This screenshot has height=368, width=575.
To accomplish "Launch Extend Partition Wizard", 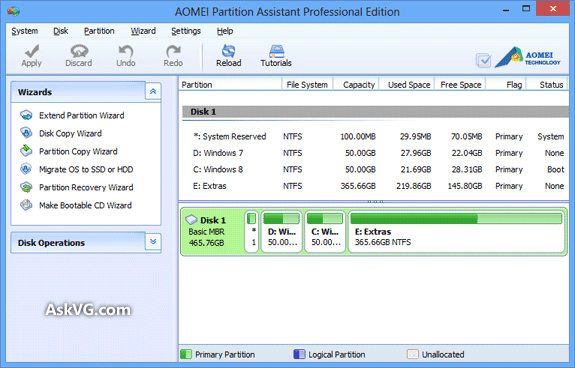I will coord(81,115).
